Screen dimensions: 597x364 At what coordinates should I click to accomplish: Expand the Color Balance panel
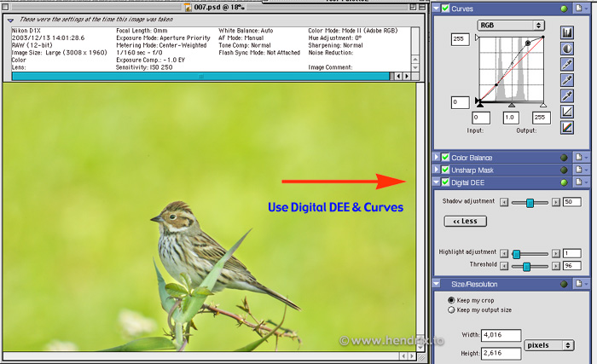click(437, 157)
